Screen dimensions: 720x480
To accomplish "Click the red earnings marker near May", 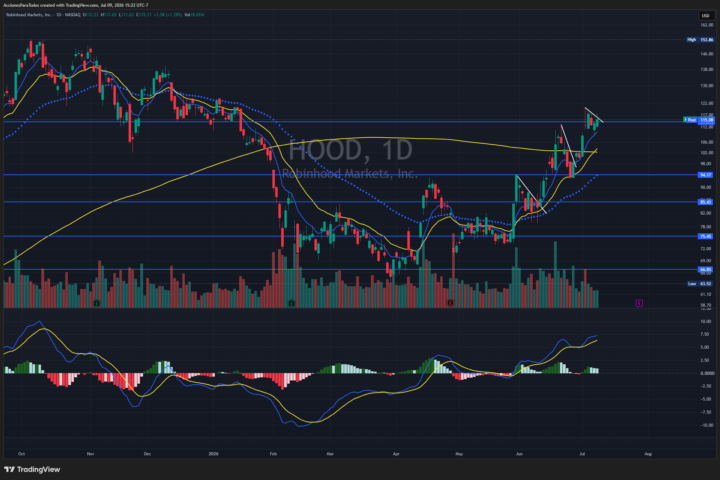I will click(x=450, y=303).
